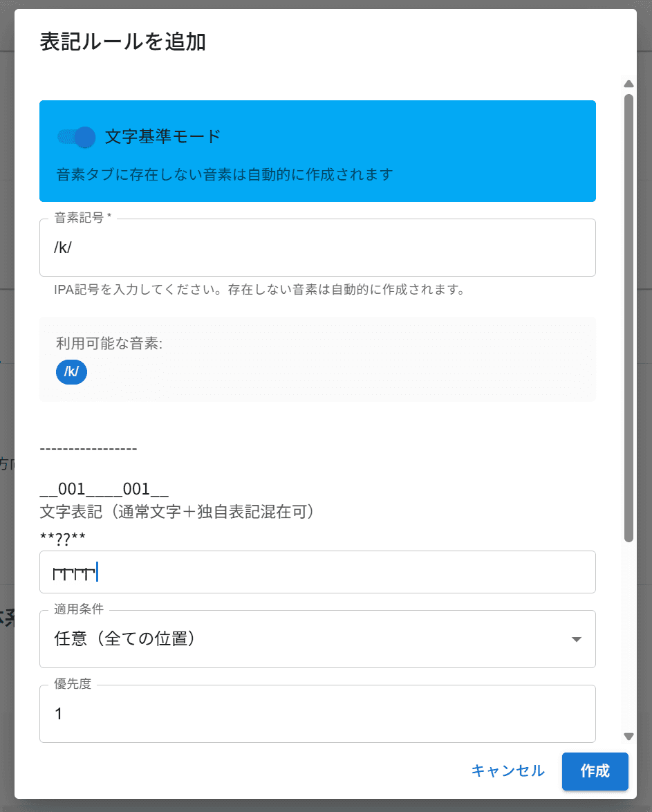Click the scrollbar up arrow
This screenshot has height=812, width=652.
point(628,84)
